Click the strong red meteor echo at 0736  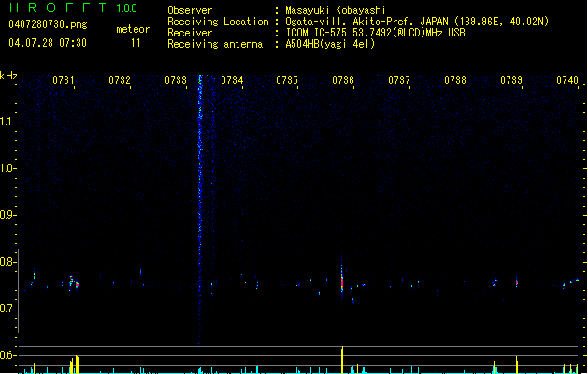pos(342,280)
